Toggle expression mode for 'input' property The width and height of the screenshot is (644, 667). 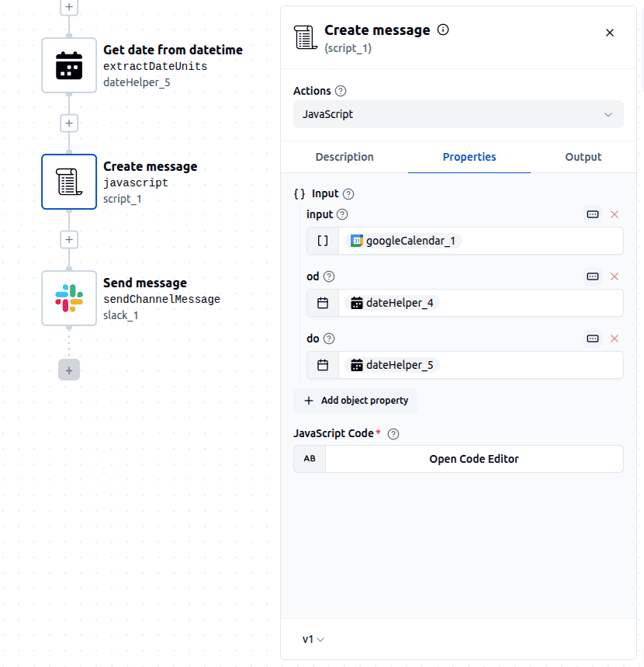(593, 214)
